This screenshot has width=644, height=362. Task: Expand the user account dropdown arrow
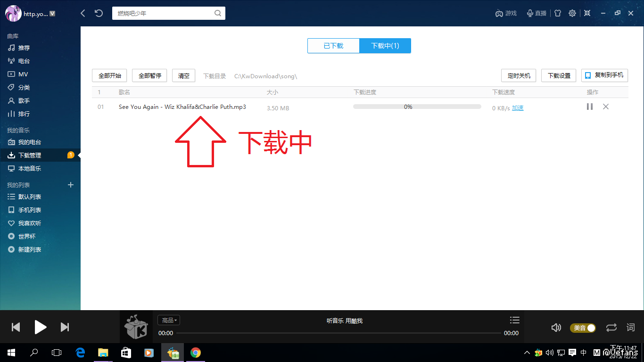[x=52, y=14]
